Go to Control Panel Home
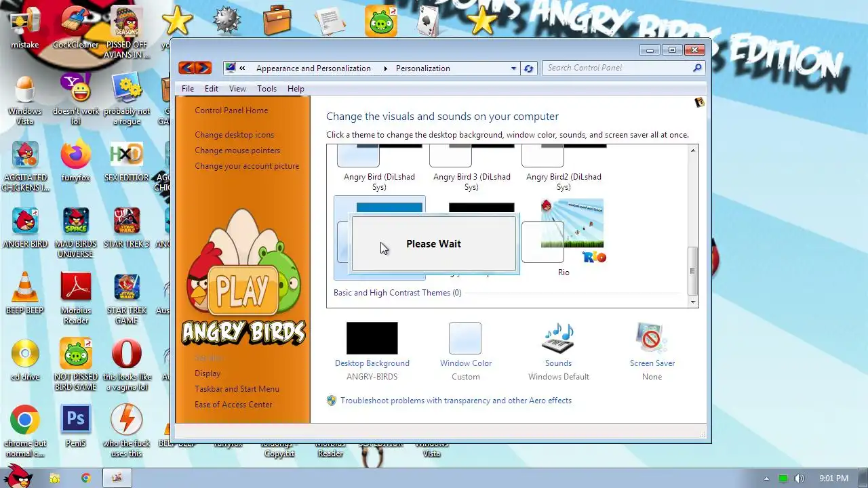The image size is (868, 488). 231,110
